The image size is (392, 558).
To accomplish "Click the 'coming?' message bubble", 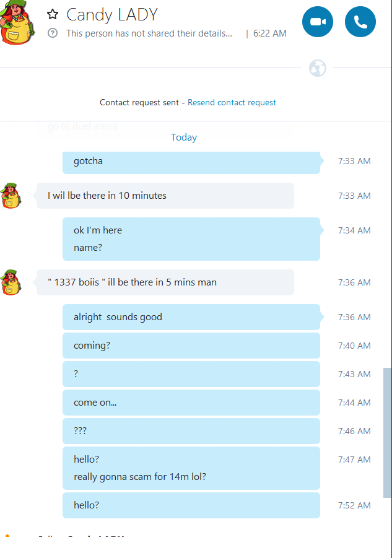I will point(191,346).
